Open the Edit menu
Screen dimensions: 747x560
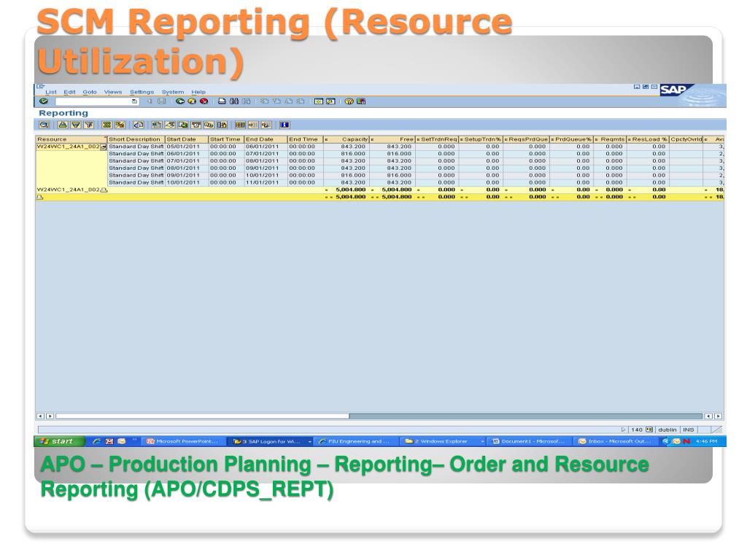[69, 92]
